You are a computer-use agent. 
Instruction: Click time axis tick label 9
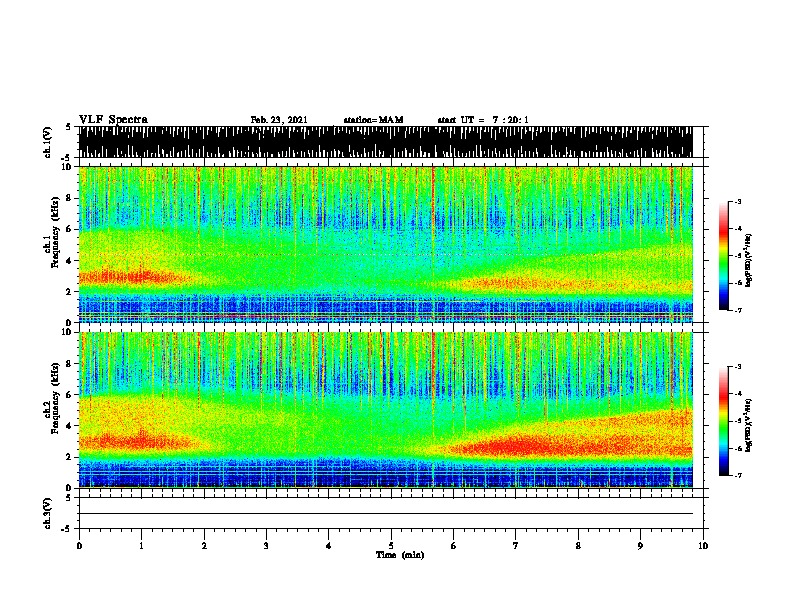pyautogui.click(x=640, y=546)
